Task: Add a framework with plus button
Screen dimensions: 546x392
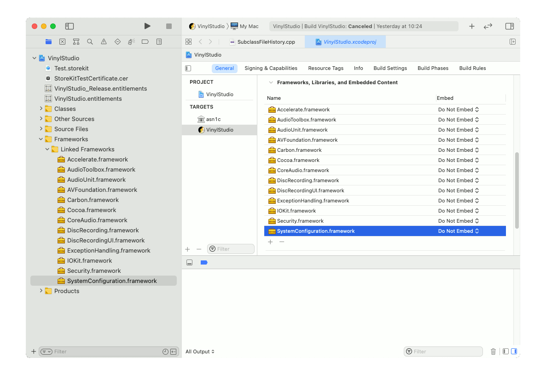Action: (x=270, y=242)
